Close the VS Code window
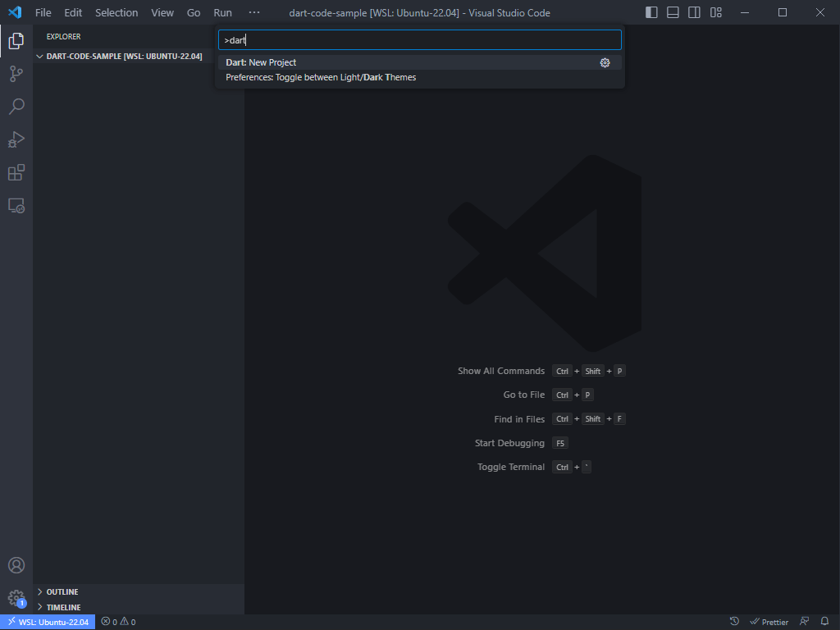 coord(820,12)
